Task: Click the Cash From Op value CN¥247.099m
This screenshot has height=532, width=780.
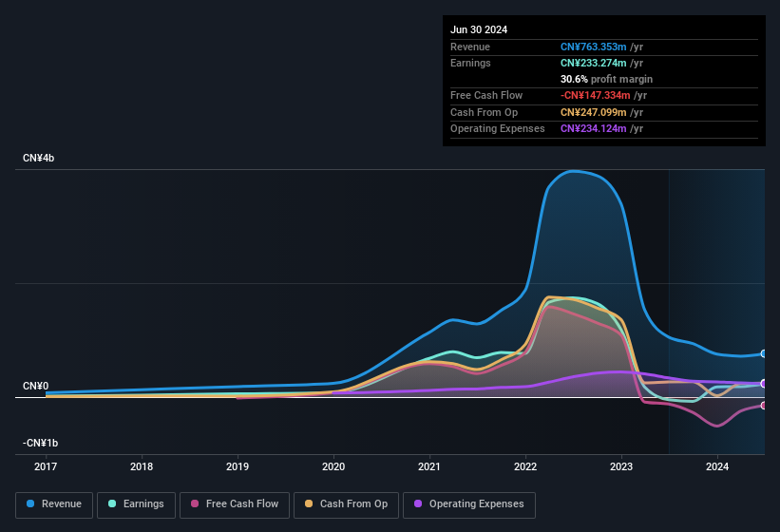Action: point(593,112)
